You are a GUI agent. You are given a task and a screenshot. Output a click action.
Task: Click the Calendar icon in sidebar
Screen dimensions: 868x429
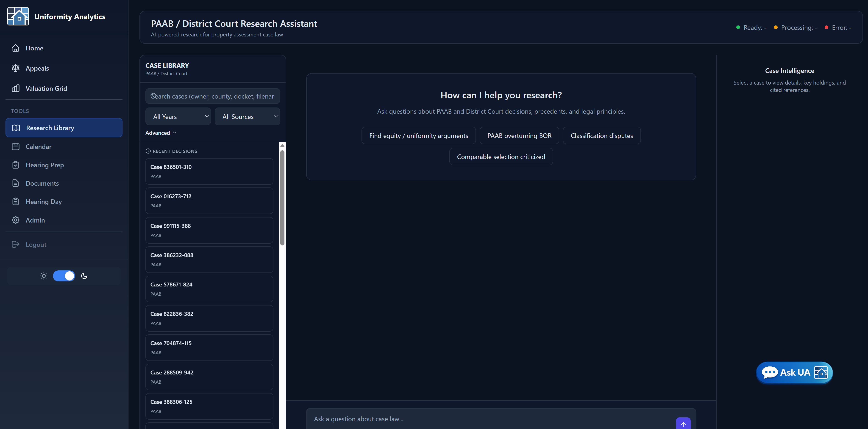click(16, 147)
